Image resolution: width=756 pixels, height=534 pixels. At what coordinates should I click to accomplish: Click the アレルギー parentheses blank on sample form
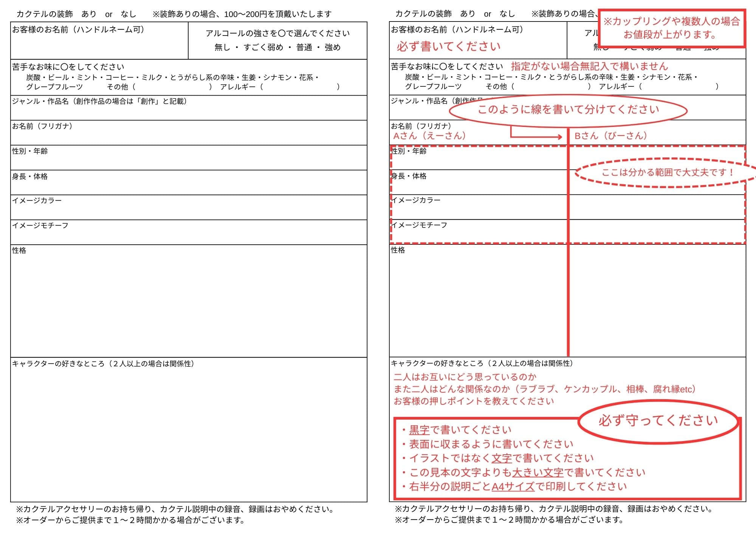tap(679, 86)
